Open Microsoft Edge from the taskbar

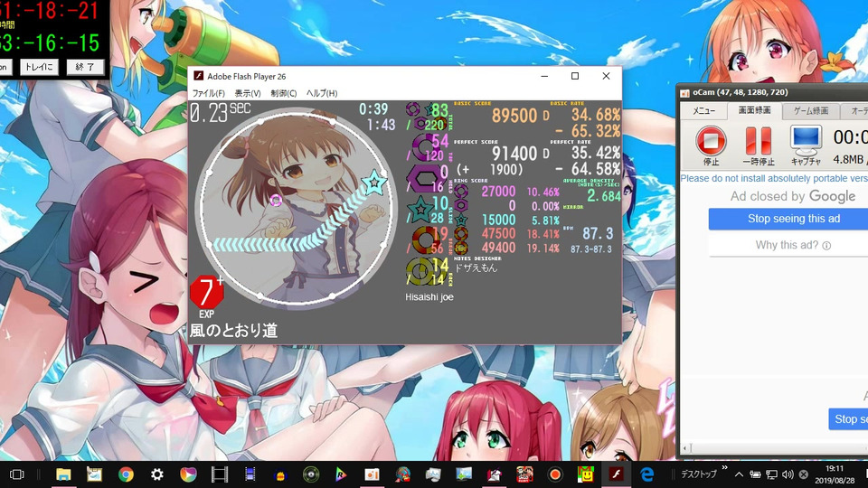pos(646,474)
